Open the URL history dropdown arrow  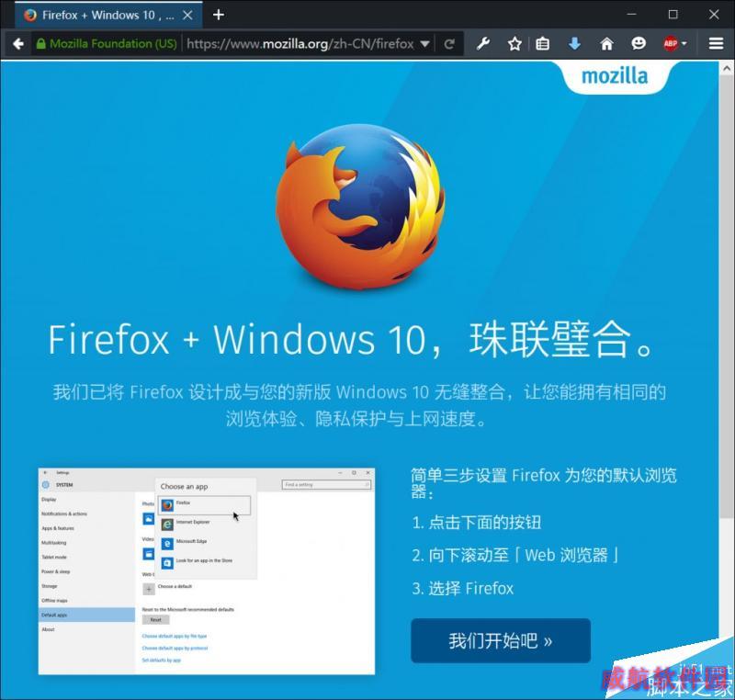click(424, 43)
